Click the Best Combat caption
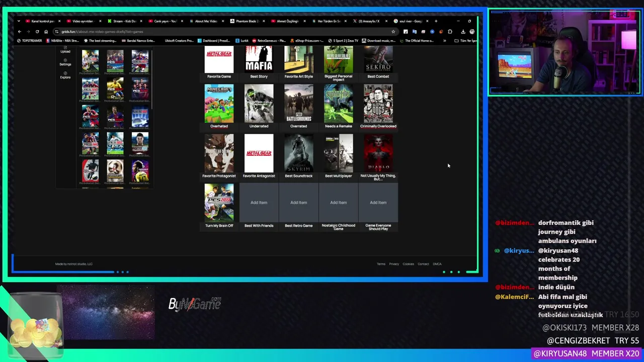Screen dimensions: 644x362 coord(378,76)
